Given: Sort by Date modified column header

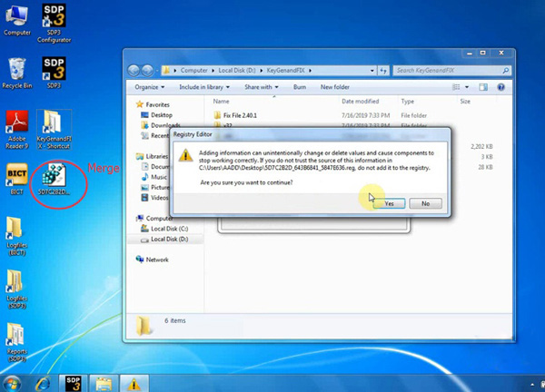Looking at the screenshot, I should (360, 102).
